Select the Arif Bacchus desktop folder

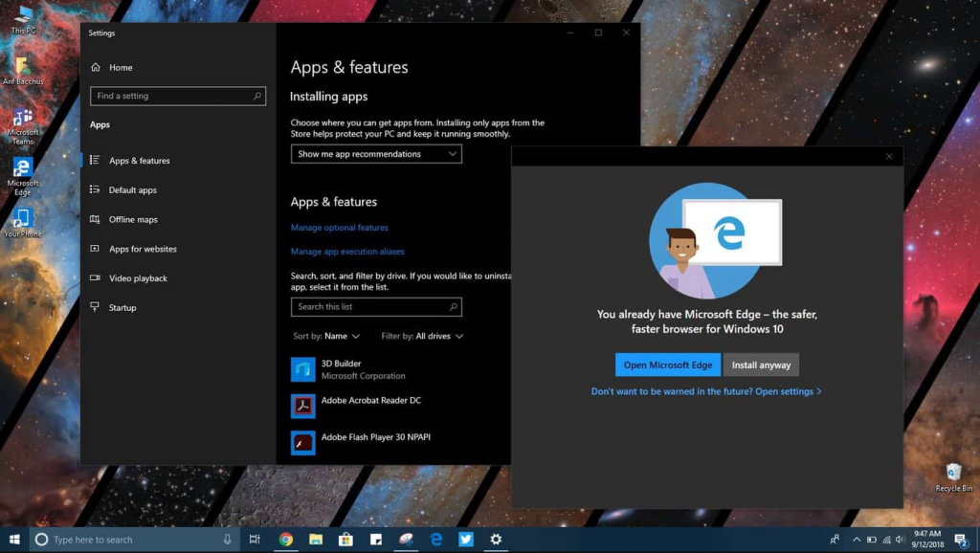23,71
